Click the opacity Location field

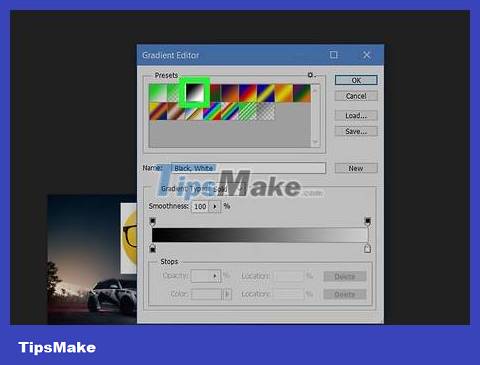pos(288,276)
